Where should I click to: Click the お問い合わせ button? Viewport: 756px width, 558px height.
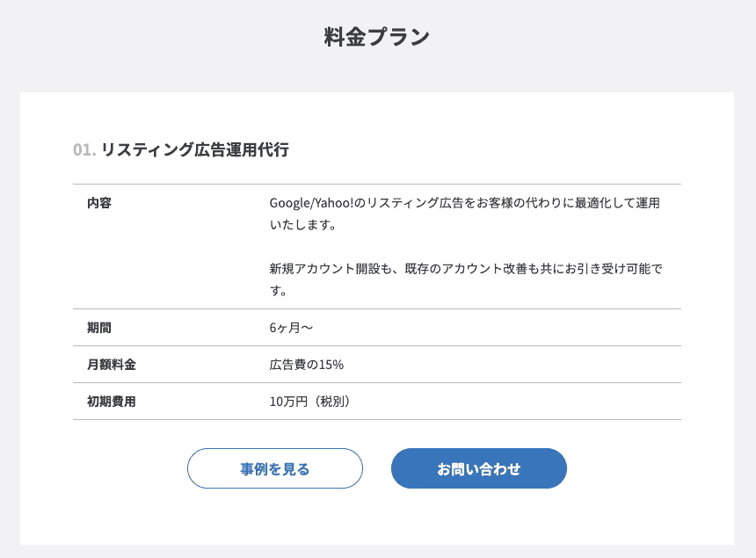click(x=479, y=468)
